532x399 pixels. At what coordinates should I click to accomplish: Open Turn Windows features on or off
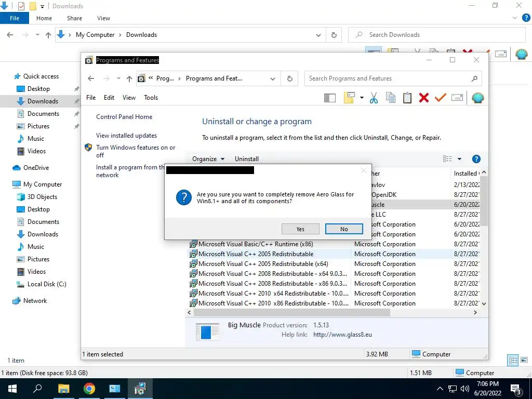(x=136, y=151)
